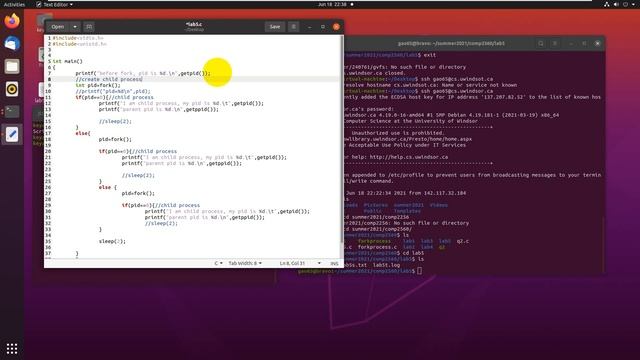Viewport: 640px width, 360px height.
Task: Open the Tab Width dropdown
Action: click(x=245, y=263)
